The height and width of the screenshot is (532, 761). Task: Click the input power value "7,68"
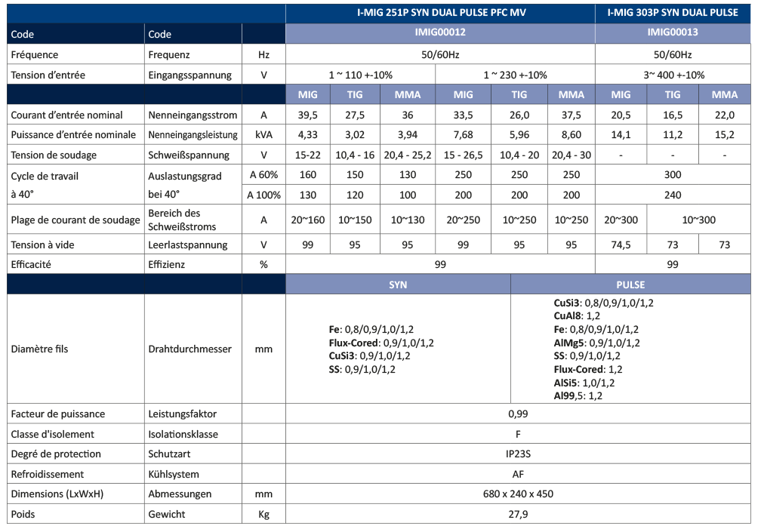pos(463,135)
